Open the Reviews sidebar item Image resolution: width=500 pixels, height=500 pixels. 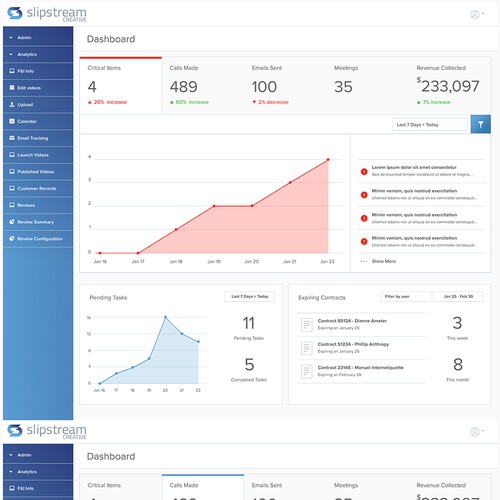pos(38,205)
